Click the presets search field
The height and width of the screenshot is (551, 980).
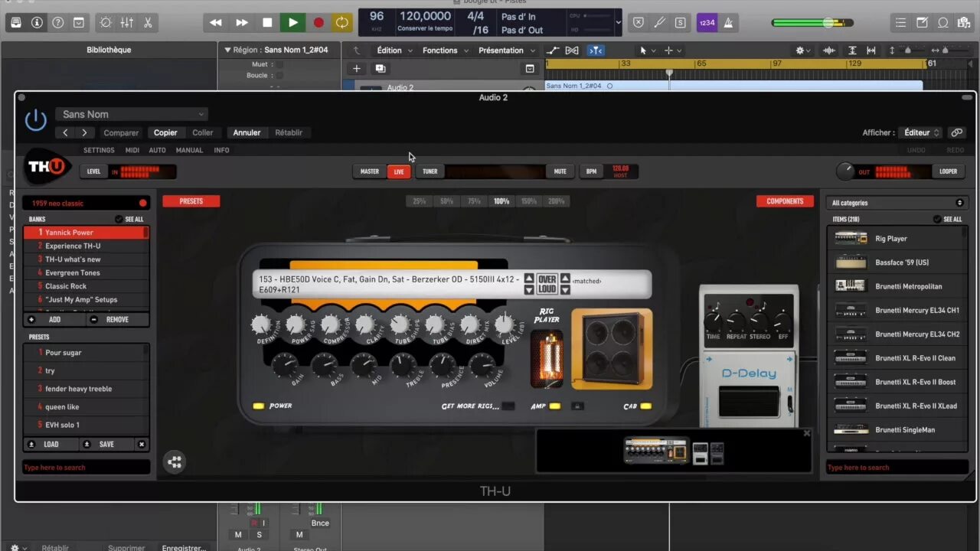click(86, 467)
